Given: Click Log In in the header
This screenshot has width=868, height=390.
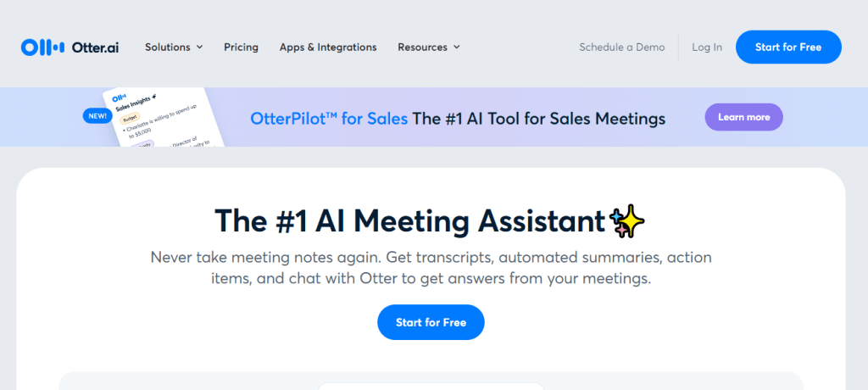Looking at the screenshot, I should coord(707,47).
